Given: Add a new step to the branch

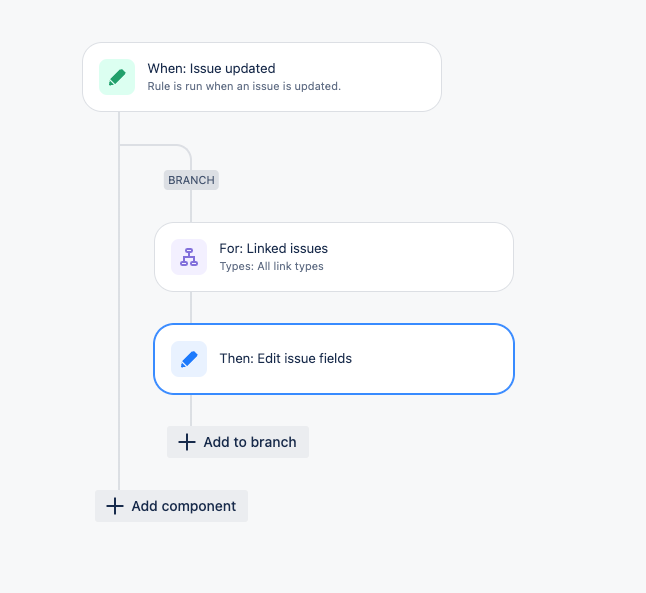Looking at the screenshot, I should coord(238,442).
